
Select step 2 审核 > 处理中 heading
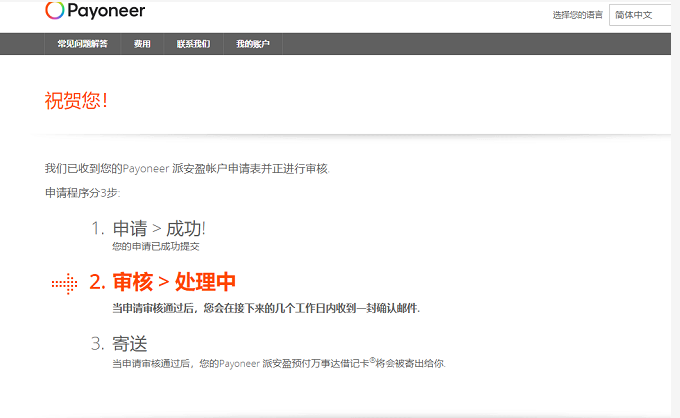174,282
